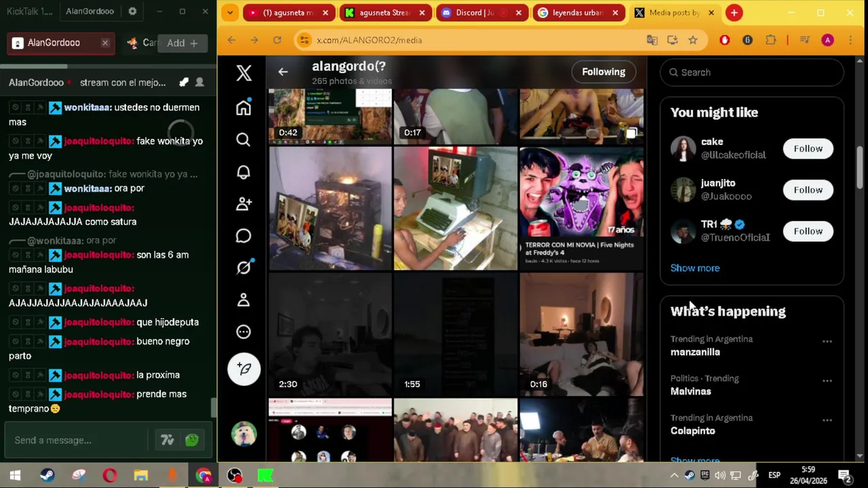Open TERROR CON MI NOVIA thumbnail
The width and height of the screenshot is (868, 488).
click(581, 209)
